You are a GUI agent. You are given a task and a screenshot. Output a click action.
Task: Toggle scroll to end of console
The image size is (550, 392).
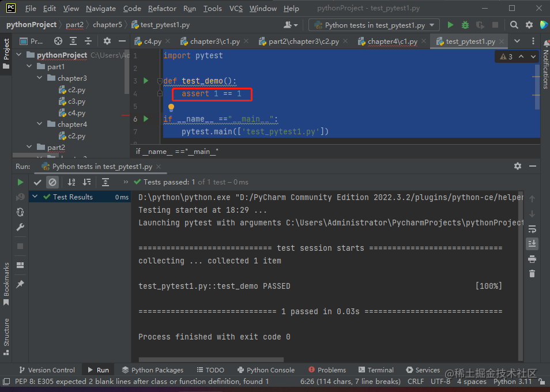click(532, 243)
